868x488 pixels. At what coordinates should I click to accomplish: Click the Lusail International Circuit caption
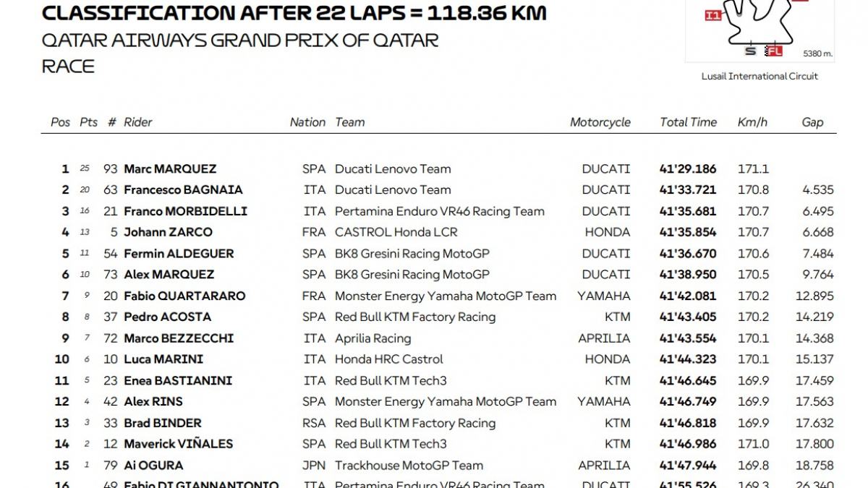pos(759,76)
